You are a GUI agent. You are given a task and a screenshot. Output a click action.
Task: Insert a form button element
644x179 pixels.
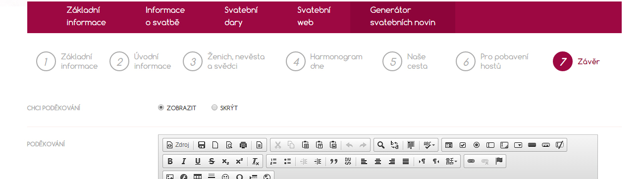[x=532, y=145]
